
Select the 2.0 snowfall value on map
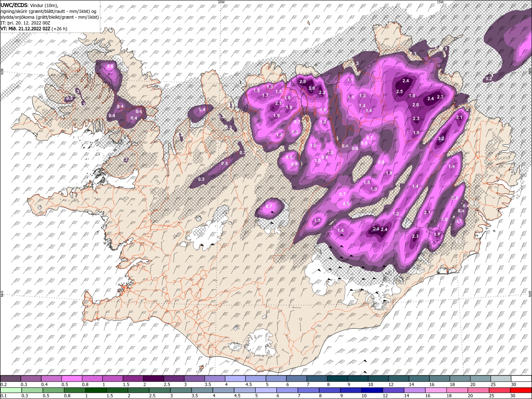pyautogui.click(x=416, y=105)
